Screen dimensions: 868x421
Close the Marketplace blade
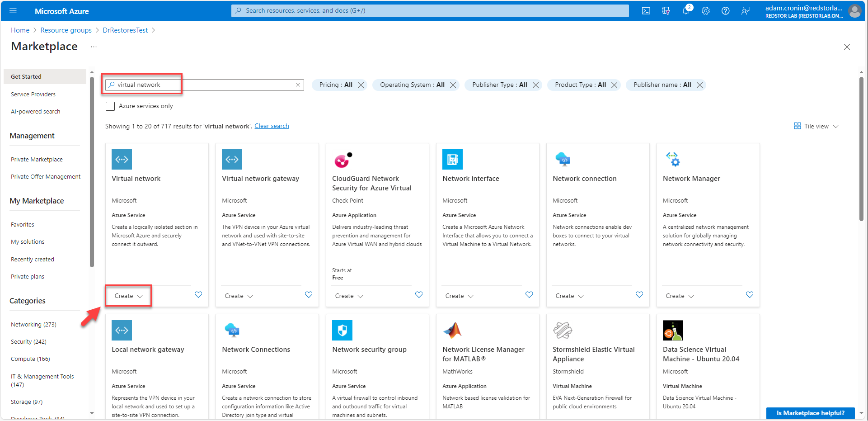click(847, 47)
